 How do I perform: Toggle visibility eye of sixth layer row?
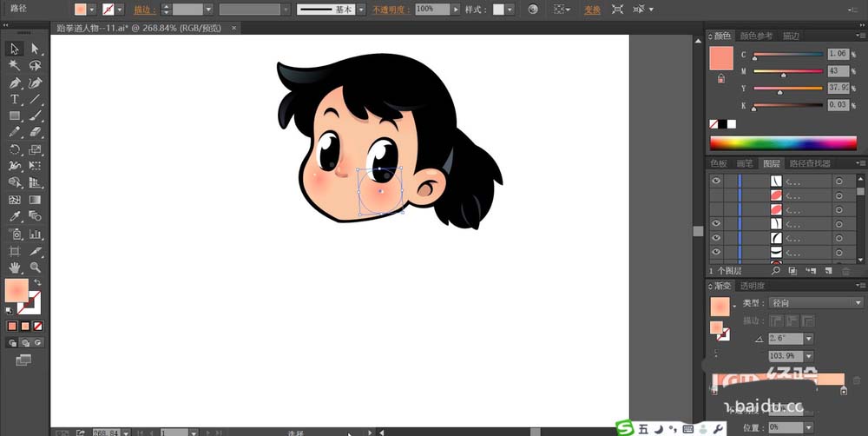[x=716, y=252]
